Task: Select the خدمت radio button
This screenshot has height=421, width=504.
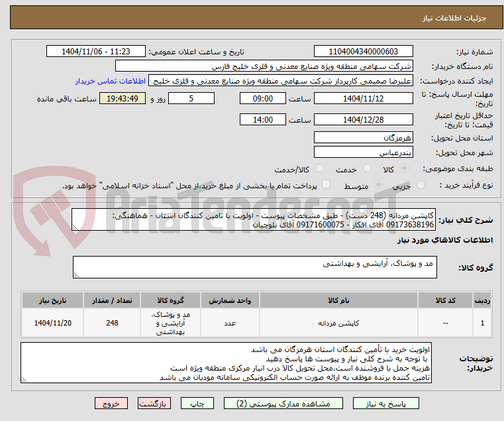Action: point(367,168)
